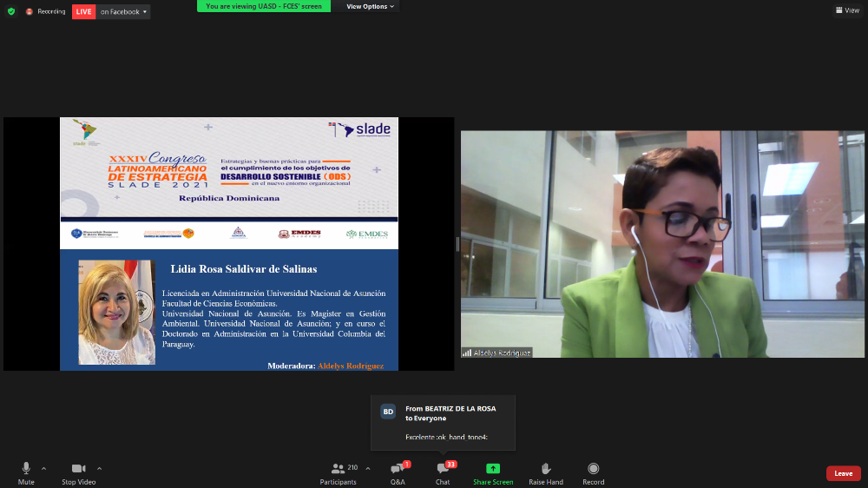Mute the microphone
This screenshot has width=868, height=488.
26,472
